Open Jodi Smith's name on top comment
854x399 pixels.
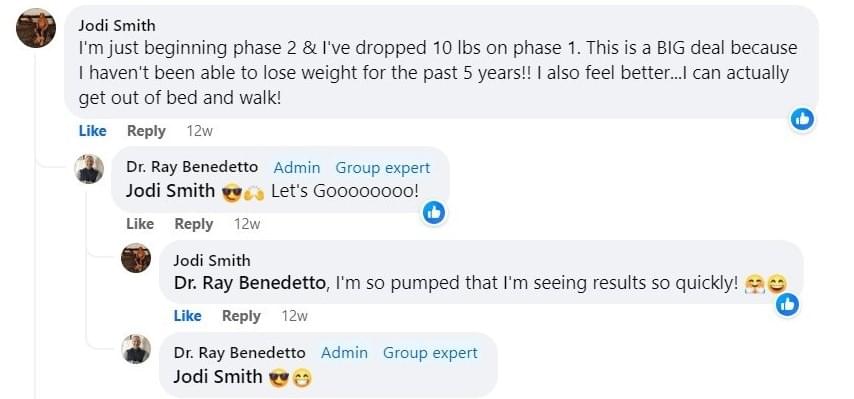click(x=117, y=26)
